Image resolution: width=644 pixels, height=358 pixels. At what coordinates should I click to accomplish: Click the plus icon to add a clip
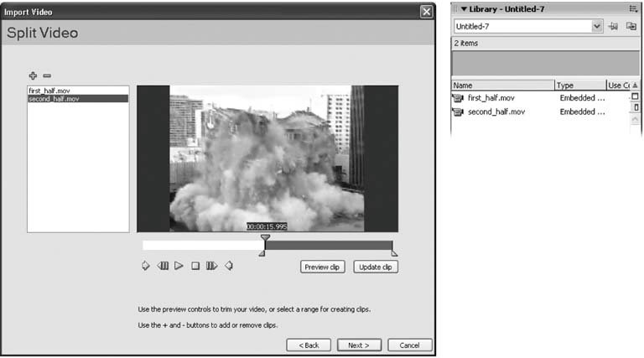pyautogui.click(x=34, y=75)
